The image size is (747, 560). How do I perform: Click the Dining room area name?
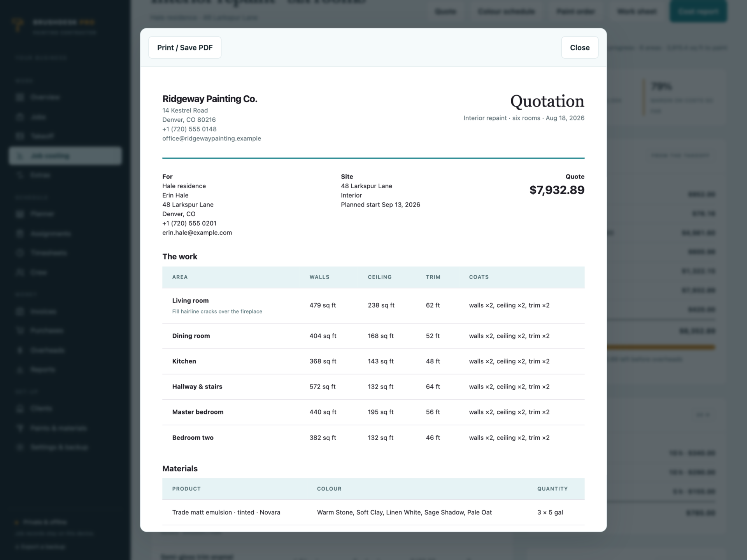click(191, 336)
